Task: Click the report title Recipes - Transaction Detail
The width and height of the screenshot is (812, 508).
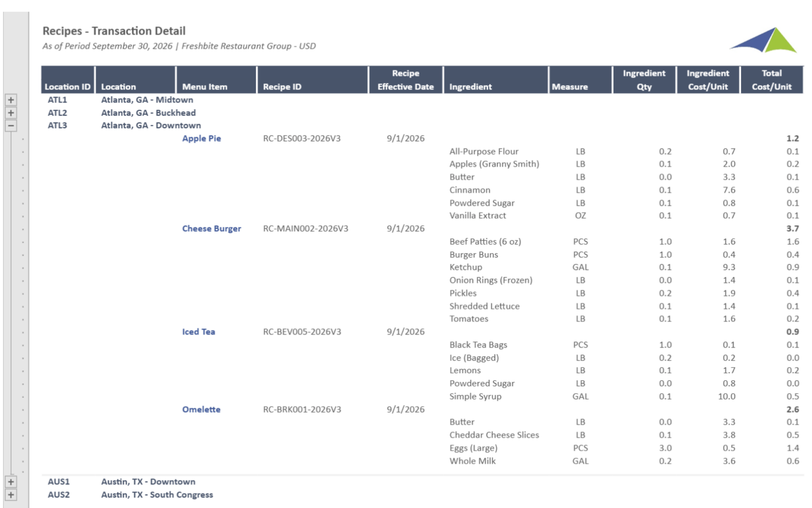Action: (114, 31)
